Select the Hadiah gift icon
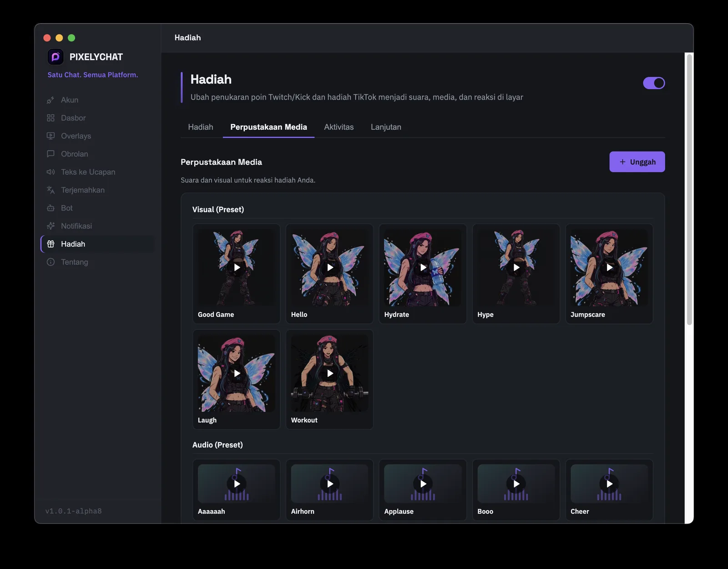 click(51, 244)
